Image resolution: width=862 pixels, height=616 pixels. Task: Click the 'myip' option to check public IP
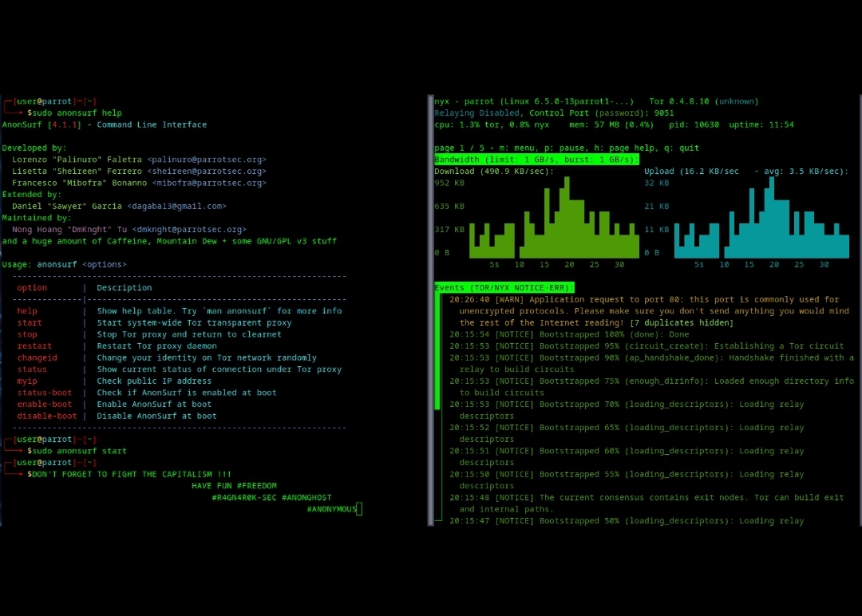27,381
